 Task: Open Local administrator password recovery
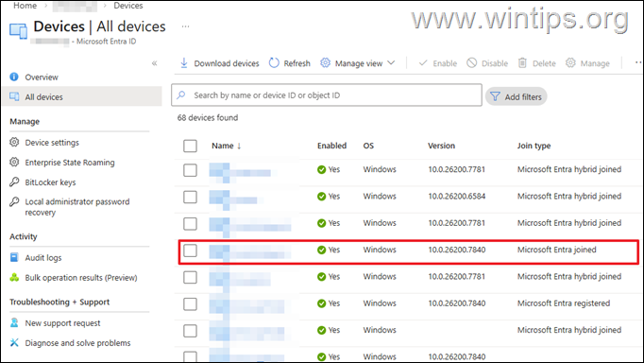(77, 207)
